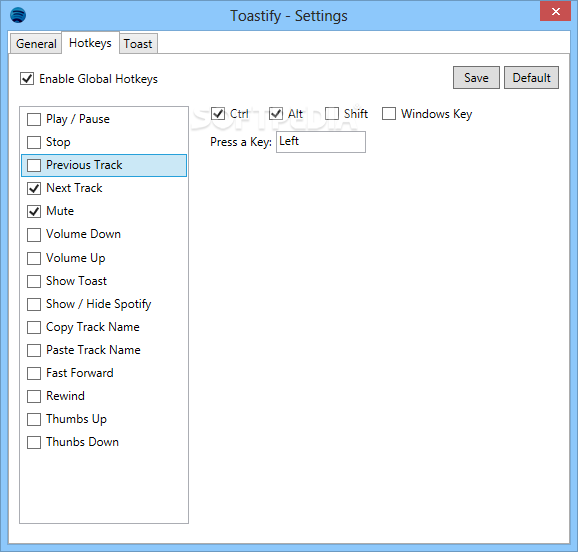This screenshot has height=552, width=578.
Task: Enable the Fast Forward checkbox
Action: 34,373
